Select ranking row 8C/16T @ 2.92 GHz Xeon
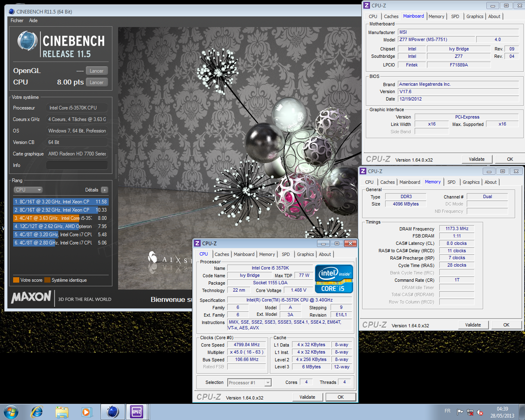This screenshot has height=420, width=525. pyautogui.click(x=61, y=210)
